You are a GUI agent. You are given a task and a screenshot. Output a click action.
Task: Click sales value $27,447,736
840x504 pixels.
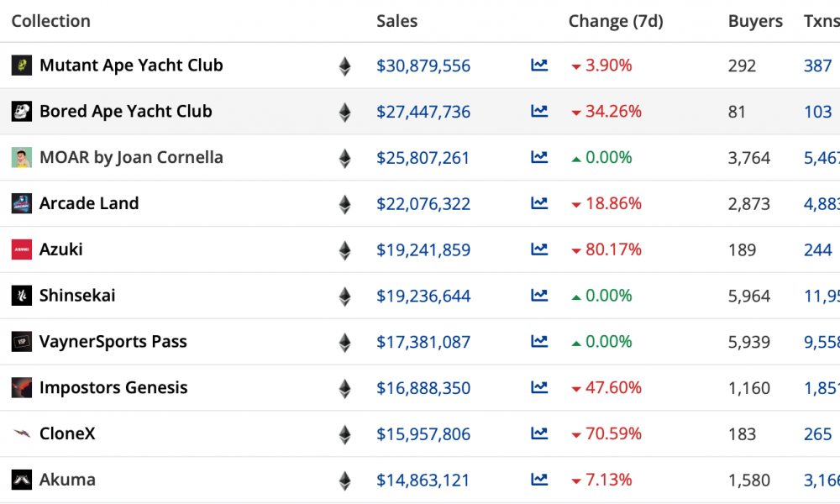coord(423,112)
